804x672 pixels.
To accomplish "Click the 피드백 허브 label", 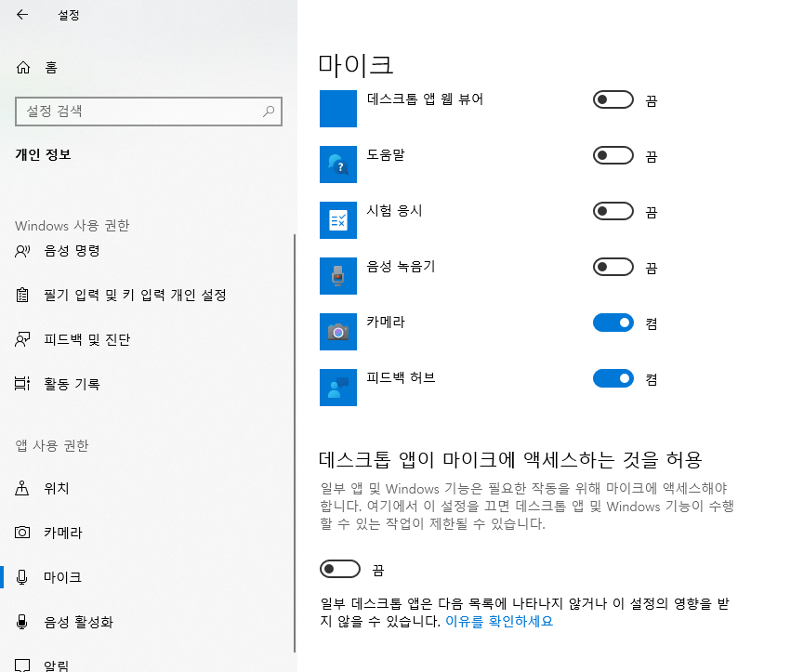I will (401, 377).
